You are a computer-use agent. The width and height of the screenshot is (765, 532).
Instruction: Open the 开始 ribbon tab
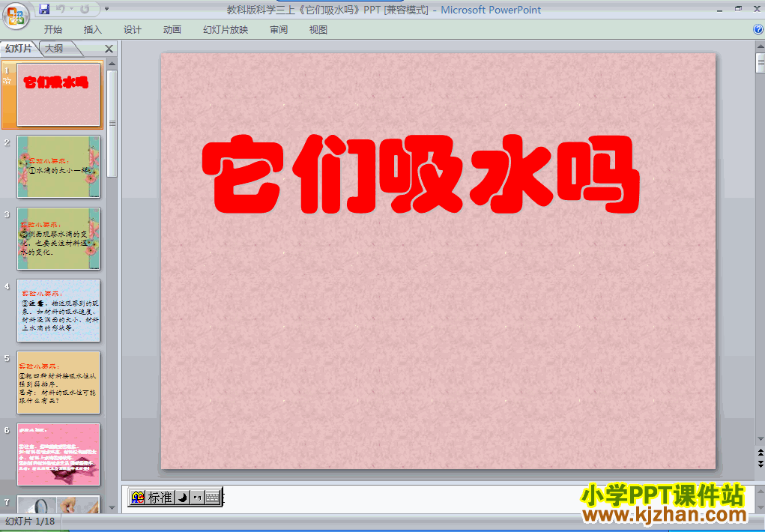(x=53, y=30)
